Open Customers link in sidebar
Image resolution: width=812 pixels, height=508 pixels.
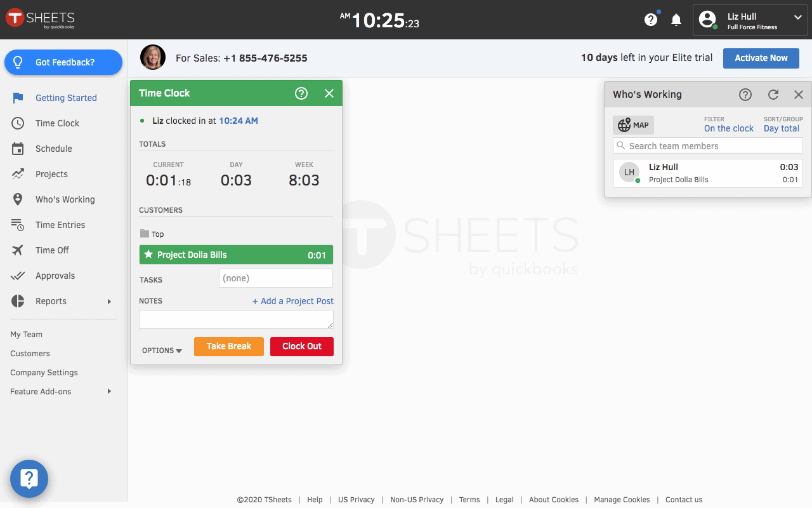(30, 354)
